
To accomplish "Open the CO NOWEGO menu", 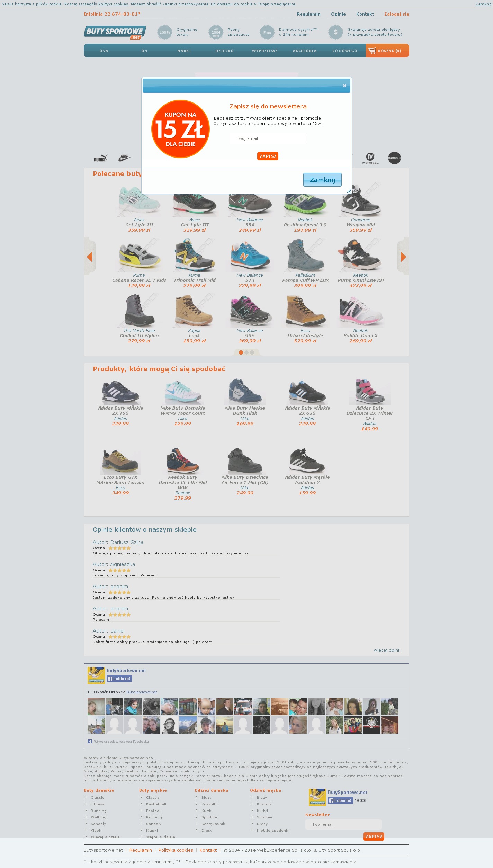I will point(345,51).
